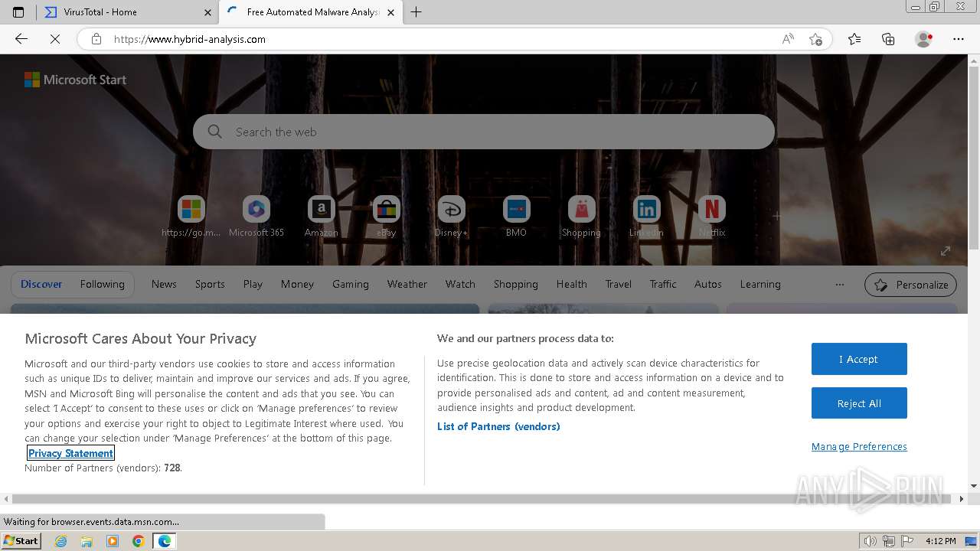Open the BMO quick link tile
The width and height of the screenshot is (980, 551).
(516, 216)
